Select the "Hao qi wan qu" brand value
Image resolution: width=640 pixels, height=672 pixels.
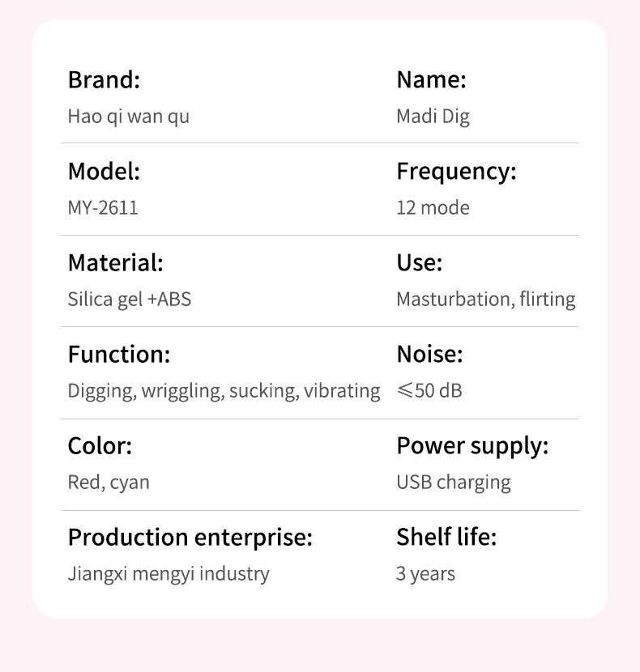[128, 117]
